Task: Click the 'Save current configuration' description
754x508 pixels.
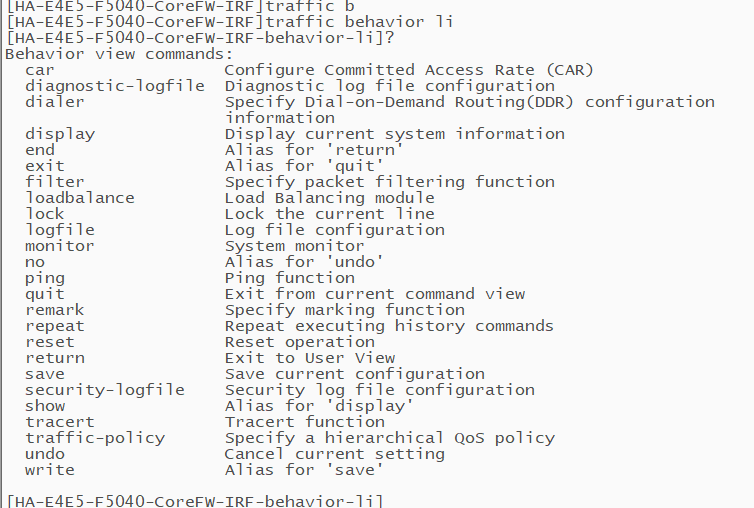Action: [x=354, y=374]
